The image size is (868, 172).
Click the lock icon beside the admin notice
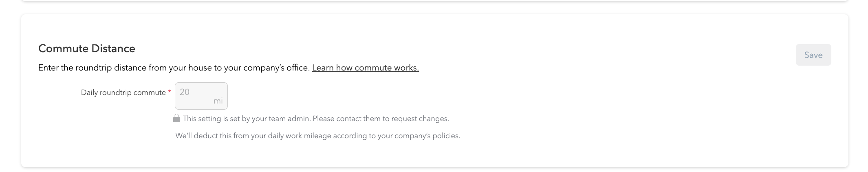point(176,119)
